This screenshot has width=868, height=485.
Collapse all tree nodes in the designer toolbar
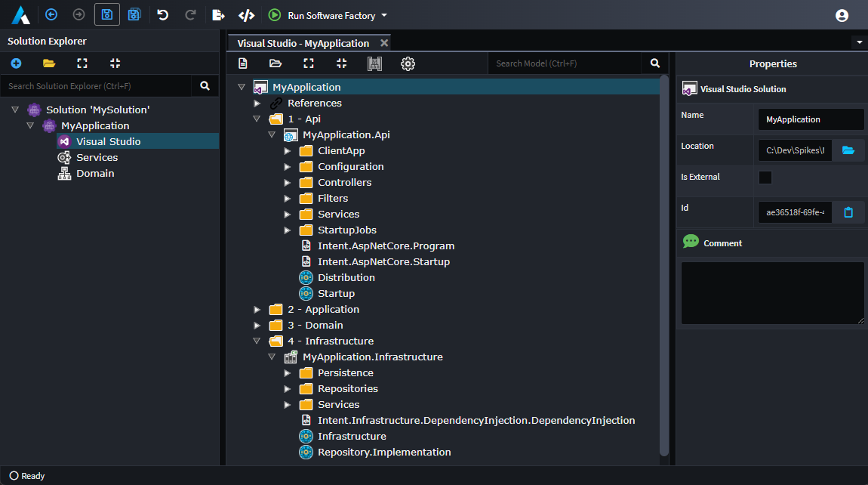pyautogui.click(x=342, y=63)
